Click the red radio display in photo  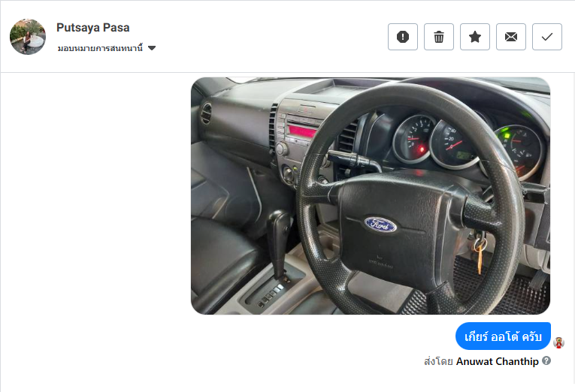(302, 131)
